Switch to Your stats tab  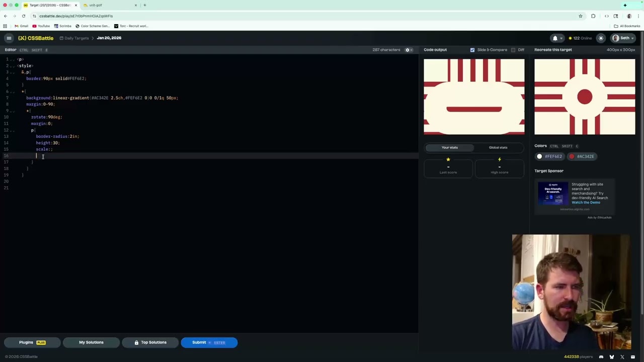(x=450, y=147)
